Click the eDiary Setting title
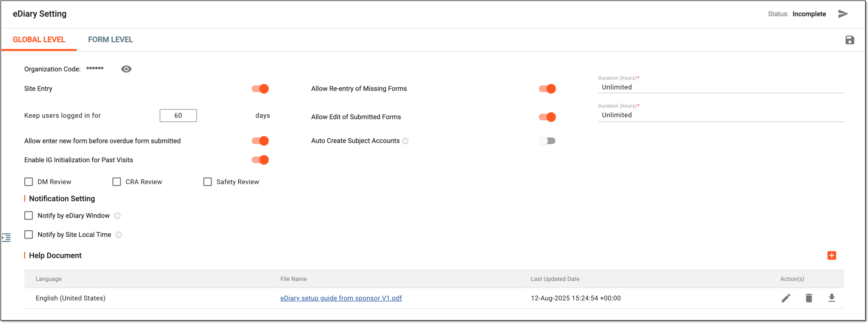The image size is (868, 323). [x=40, y=14]
